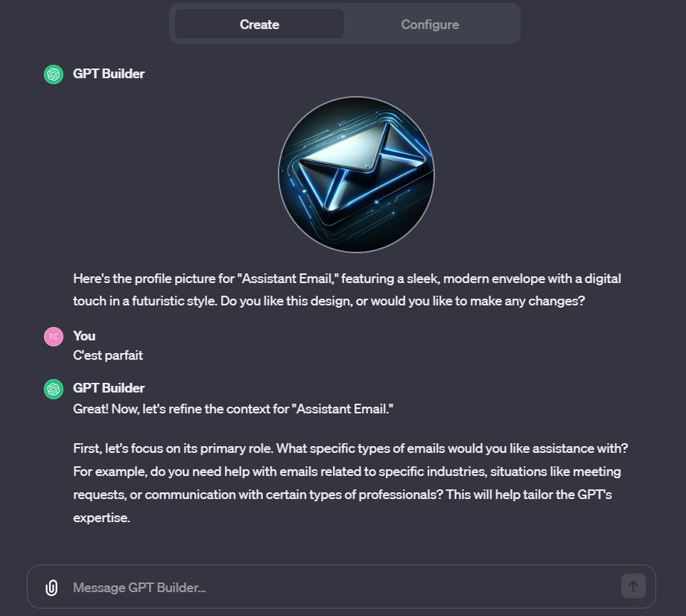686x616 pixels.
Task: Click the Assistant Email design question text
Action: coord(346,290)
